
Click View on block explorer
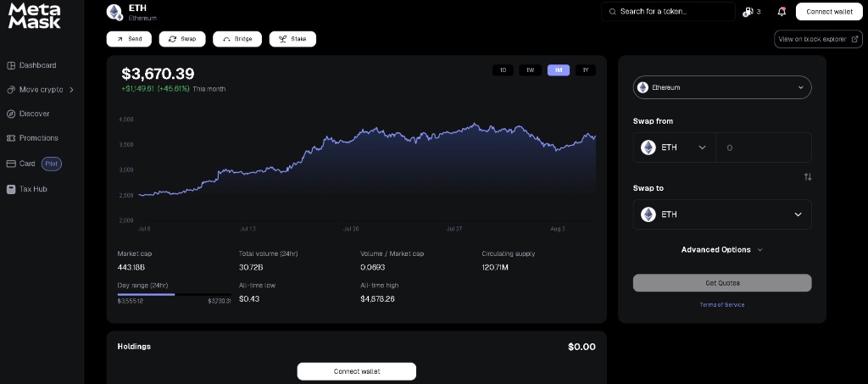(818, 39)
